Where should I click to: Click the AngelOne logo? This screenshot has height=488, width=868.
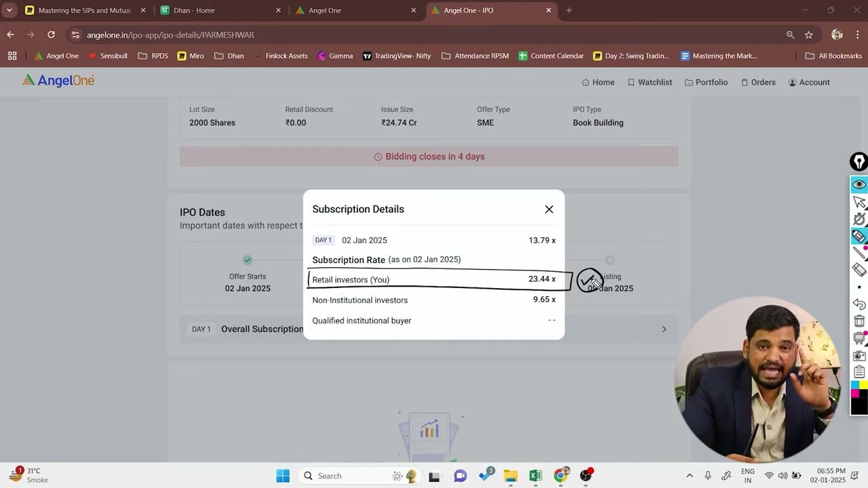pyautogui.click(x=58, y=81)
